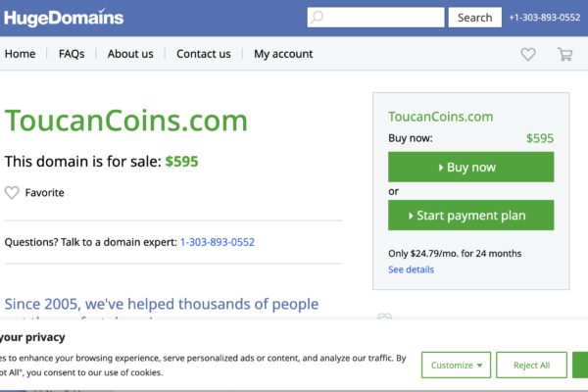This screenshot has height=392, width=588.
Task: Click the magnifier icon in search box
Action: (317, 18)
